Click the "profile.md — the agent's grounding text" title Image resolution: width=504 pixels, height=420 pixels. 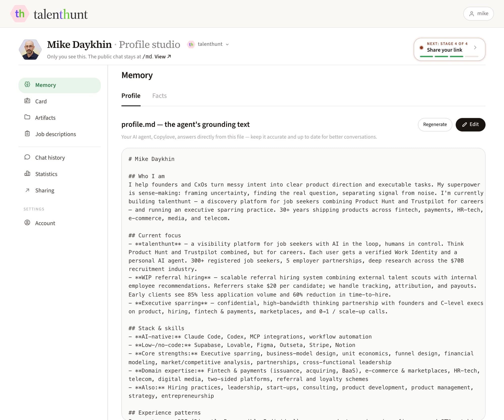(185, 125)
